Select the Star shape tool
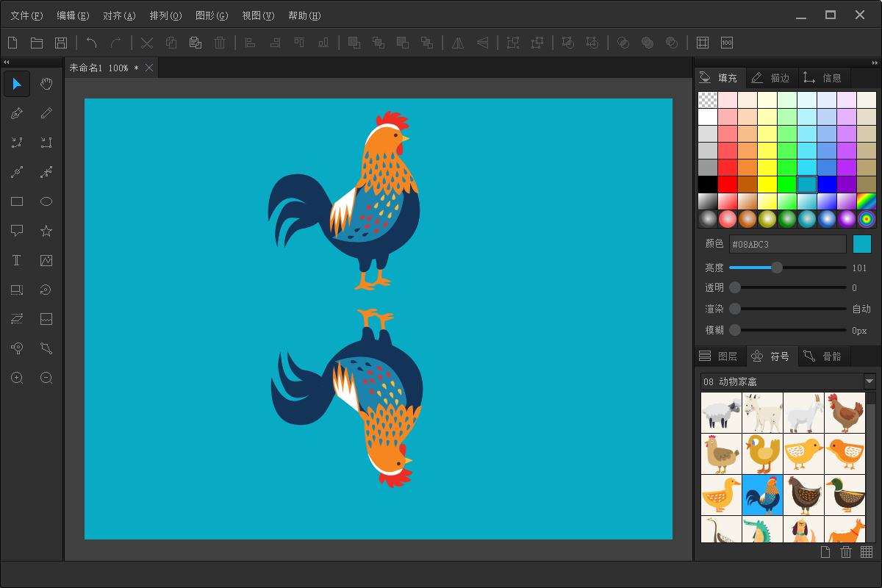 click(46, 231)
